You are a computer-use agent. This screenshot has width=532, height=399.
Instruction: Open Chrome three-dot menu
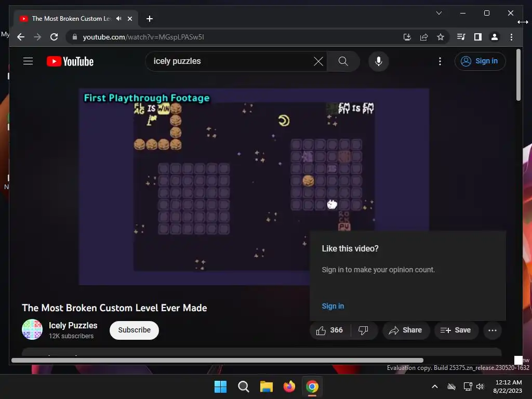(511, 37)
